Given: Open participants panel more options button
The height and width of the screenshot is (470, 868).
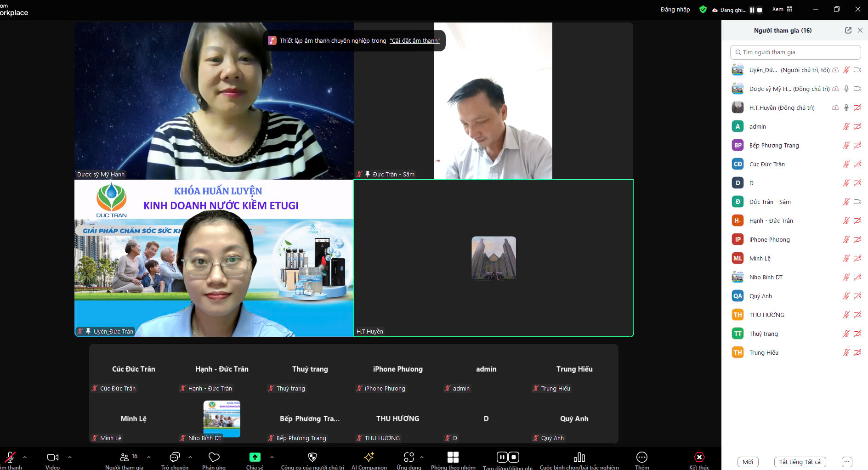Looking at the screenshot, I should (x=847, y=462).
